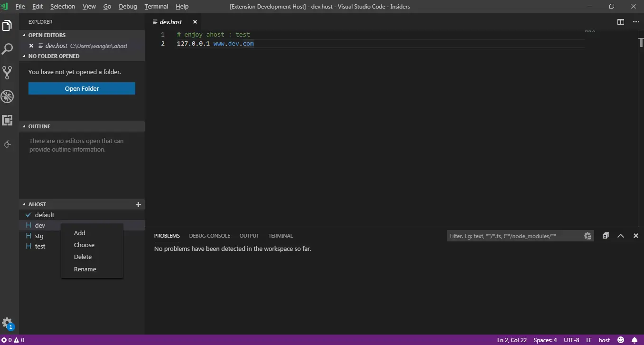This screenshot has width=644, height=345.
Task: Open the Go menu
Action: pos(107,7)
